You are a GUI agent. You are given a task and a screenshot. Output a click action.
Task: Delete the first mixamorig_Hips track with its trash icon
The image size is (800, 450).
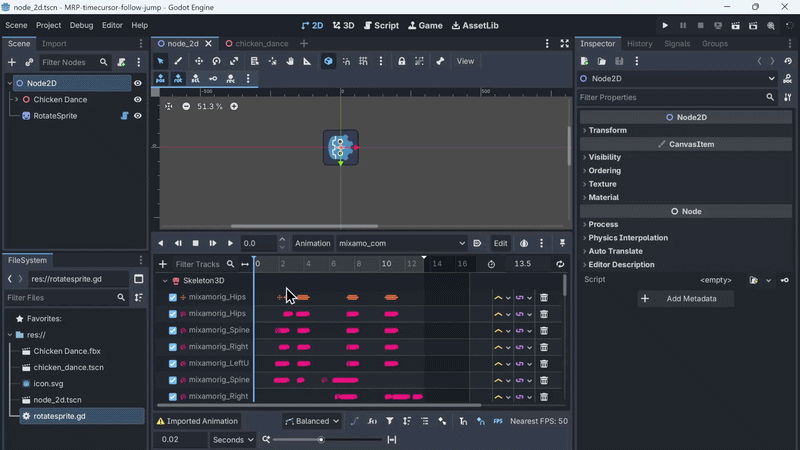[x=544, y=297]
